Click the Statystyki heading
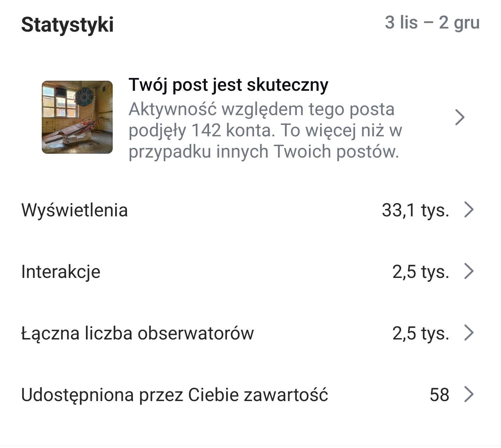Image resolution: width=501 pixels, height=448 pixels. click(x=67, y=25)
